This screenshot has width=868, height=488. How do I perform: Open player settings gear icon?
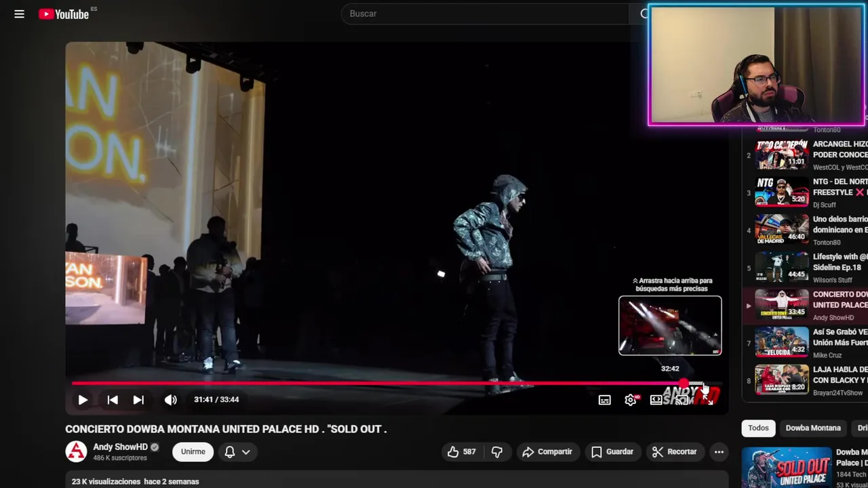(x=631, y=400)
